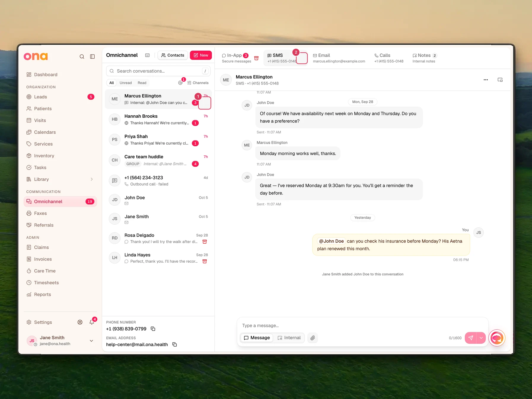Open the +1 (564) 234-3123 conversation
Screen dimensions: 532x399
[158, 181]
